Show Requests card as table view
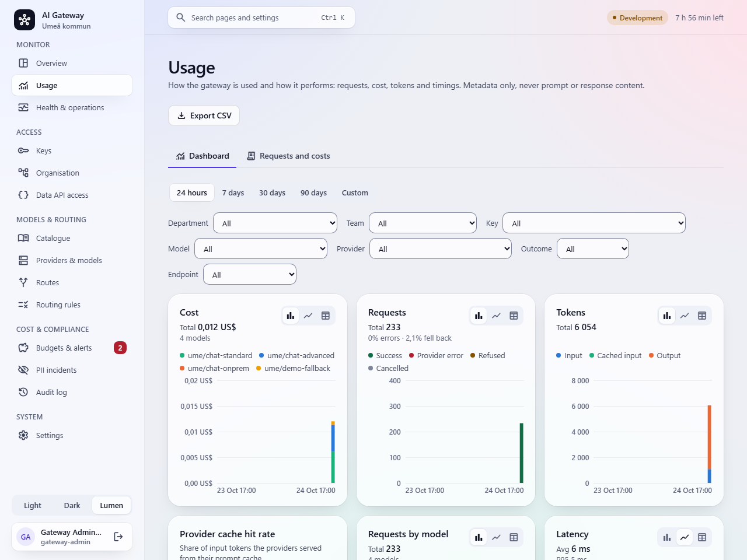This screenshot has width=747, height=560. coord(514,316)
